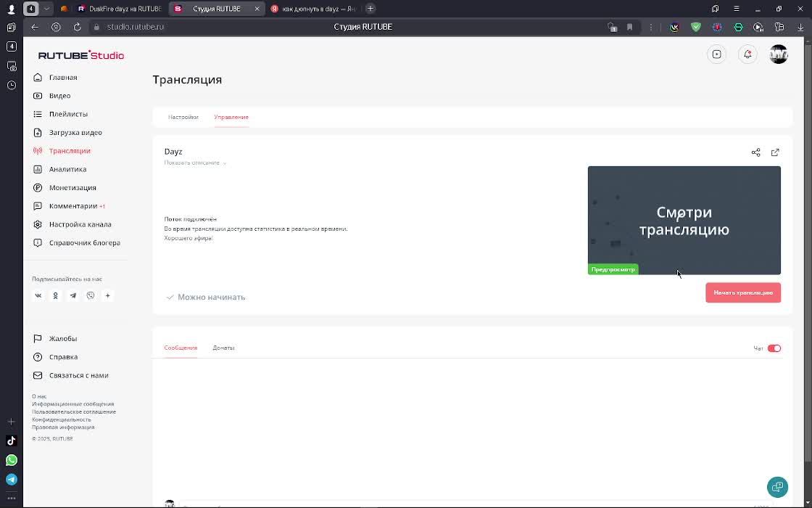This screenshot has width=812, height=508.
Task: Open Информационные сообщения link
Action: tap(73, 403)
